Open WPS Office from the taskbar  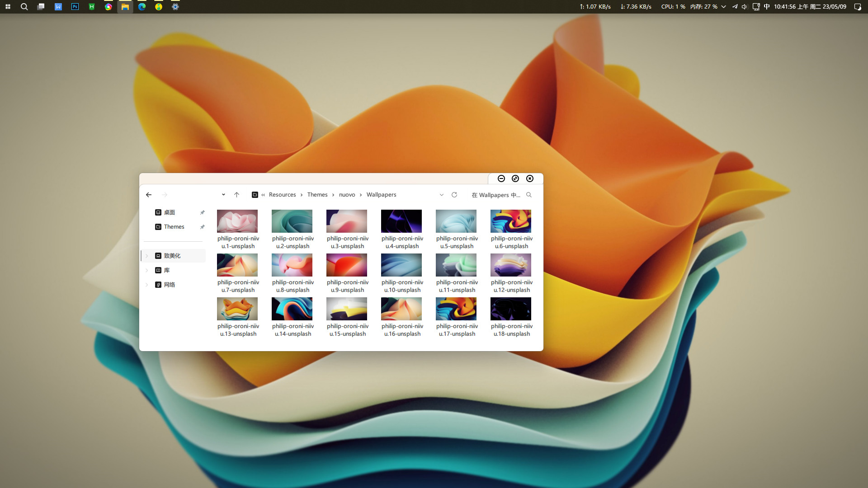pyautogui.click(x=58, y=7)
